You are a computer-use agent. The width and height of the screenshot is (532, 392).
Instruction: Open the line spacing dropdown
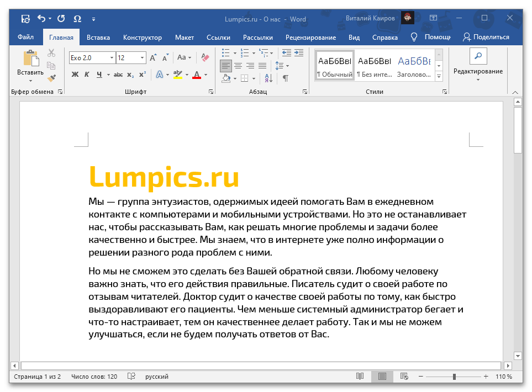[x=288, y=66]
